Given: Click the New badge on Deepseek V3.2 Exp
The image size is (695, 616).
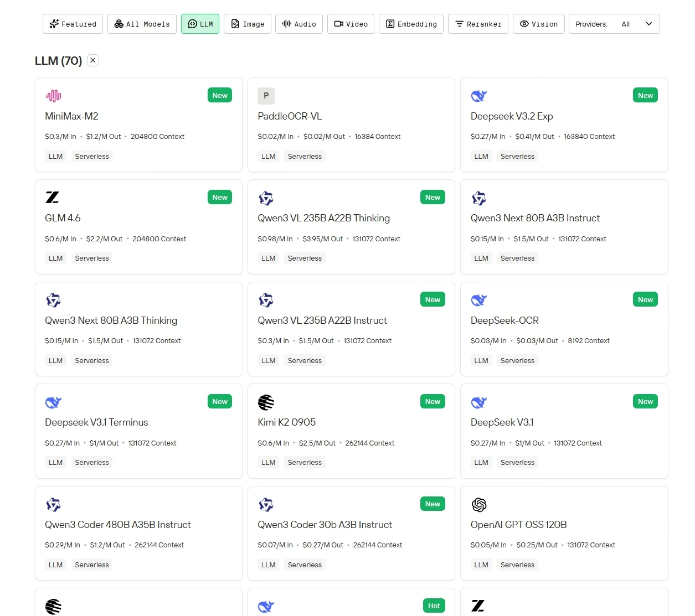Looking at the screenshot, I should (x=645, y=95).
